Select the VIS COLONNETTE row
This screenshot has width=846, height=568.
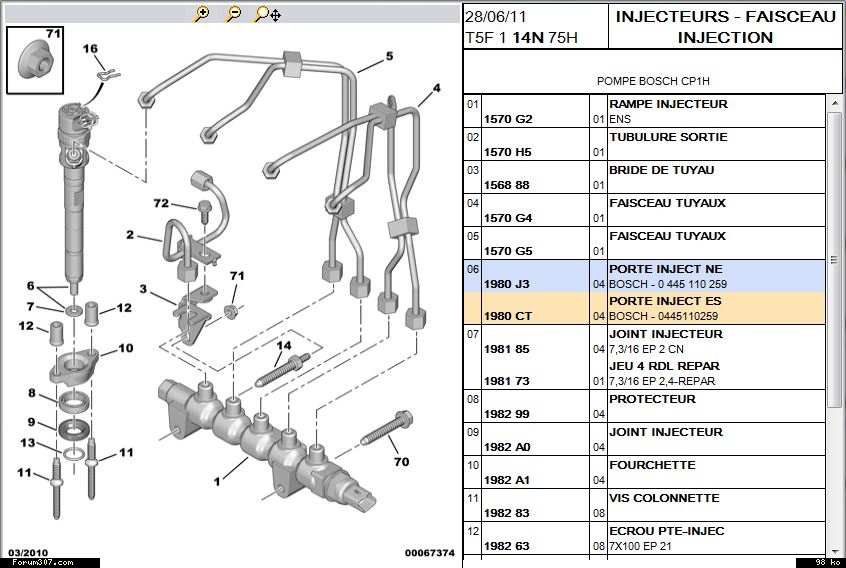tap(664, 498)
